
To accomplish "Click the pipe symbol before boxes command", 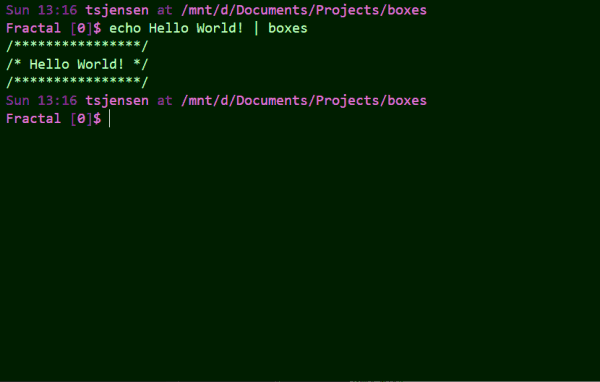I will click(x=256, y=28).
